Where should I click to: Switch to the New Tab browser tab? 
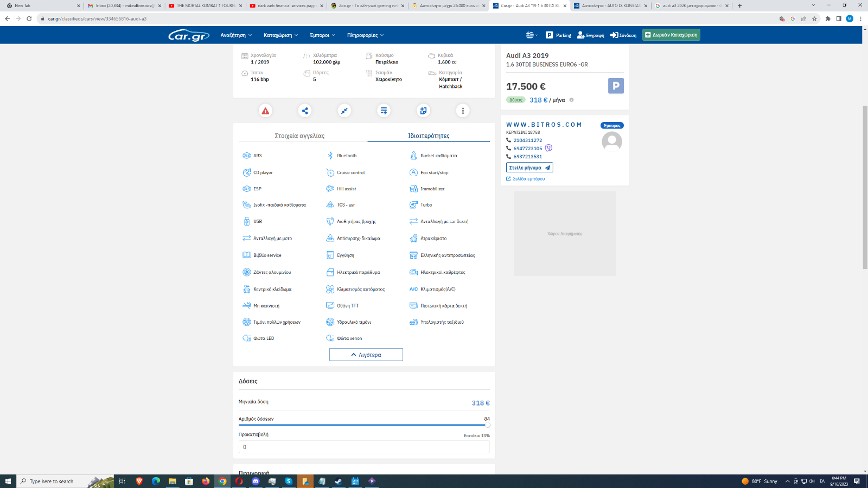pyautogui.click(x=43, y=5)
